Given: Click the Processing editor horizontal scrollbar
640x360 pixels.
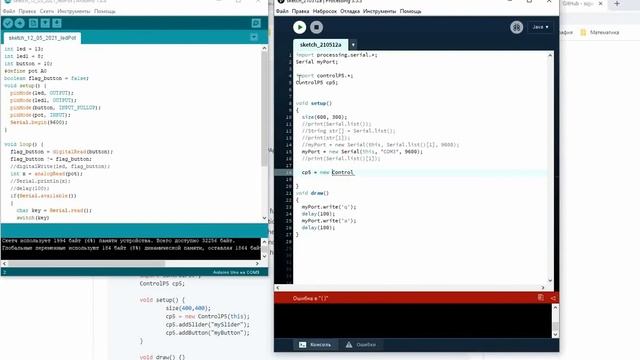Looking at the screenshot, I should tap(410, 287).
